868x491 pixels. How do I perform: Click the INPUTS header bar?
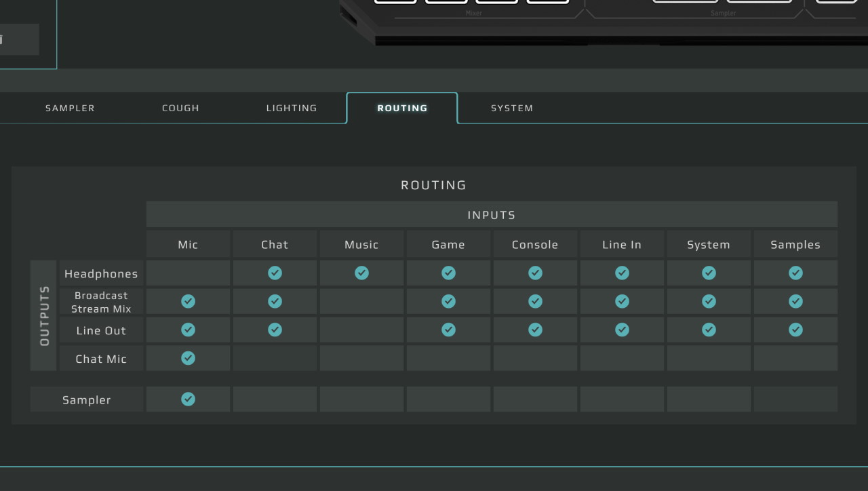[492, 214]
